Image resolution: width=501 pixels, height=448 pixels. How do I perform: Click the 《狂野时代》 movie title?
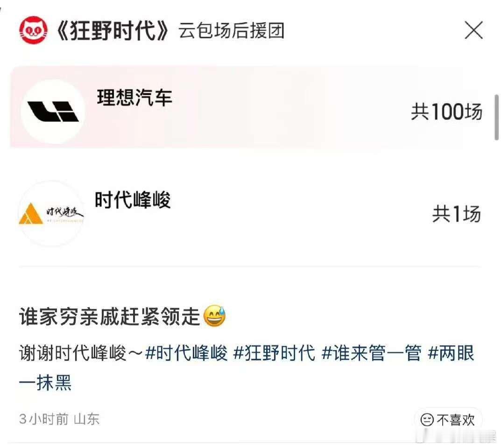pos(113,31)
